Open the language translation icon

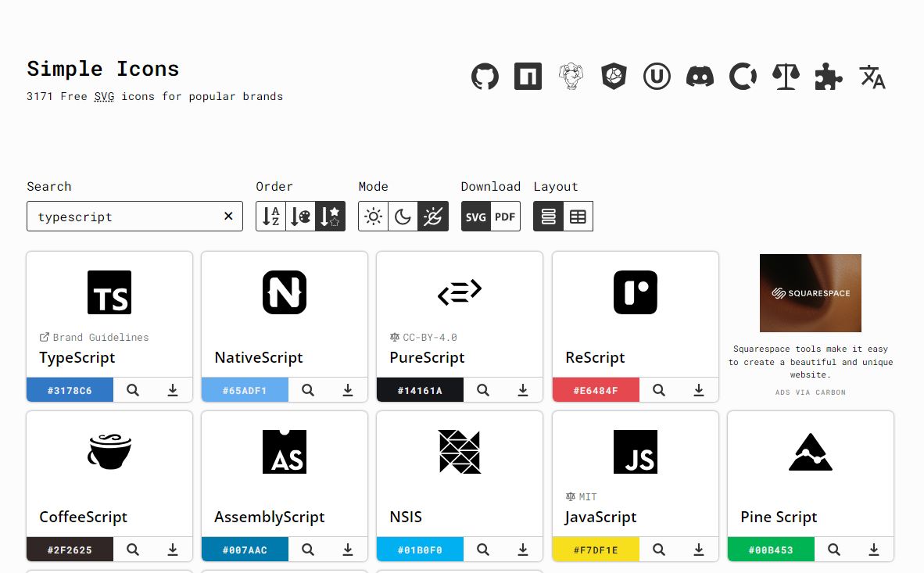(x=872, y=77)
